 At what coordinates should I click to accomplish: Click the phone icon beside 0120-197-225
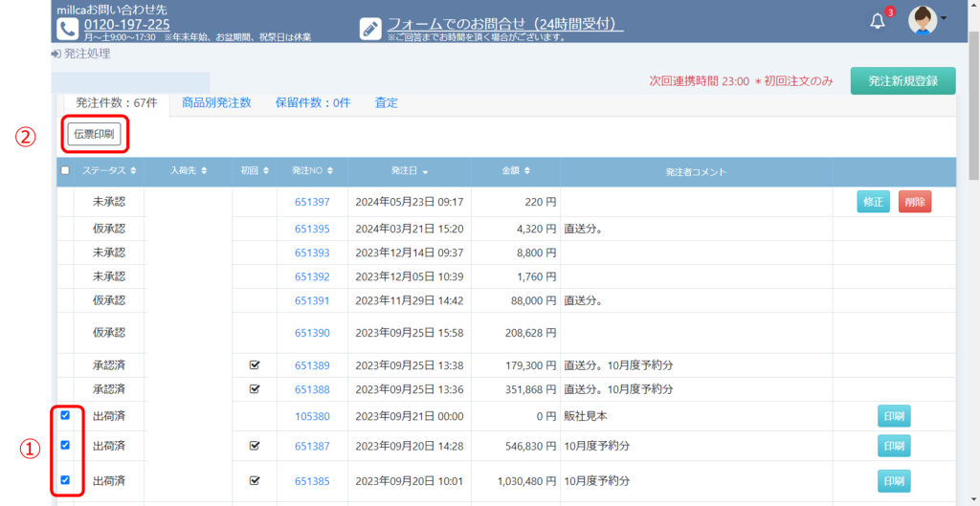tap(67, 28)
